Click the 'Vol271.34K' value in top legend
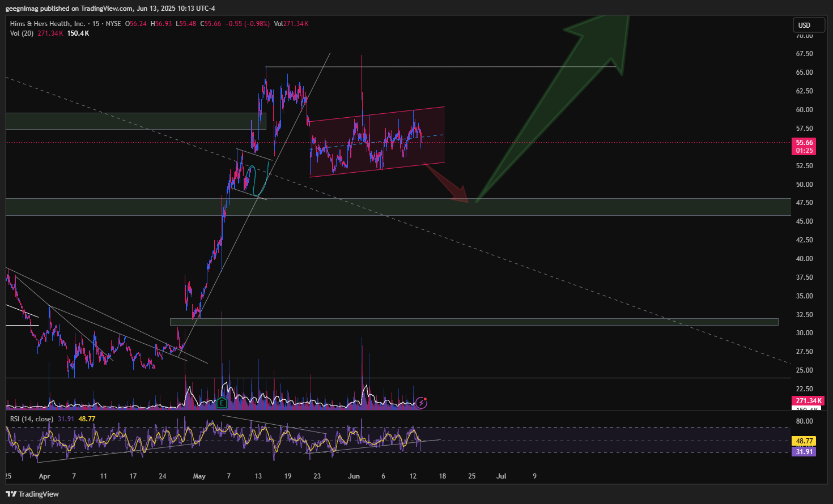This screenshot has width=833, height=504. [291, 24]
